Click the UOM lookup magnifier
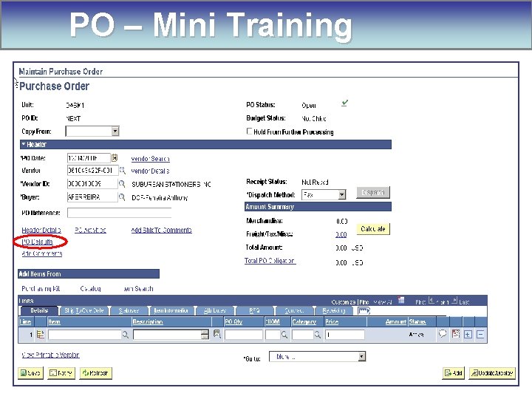Viewport: 532px width, 399px height. click(284, 335)
